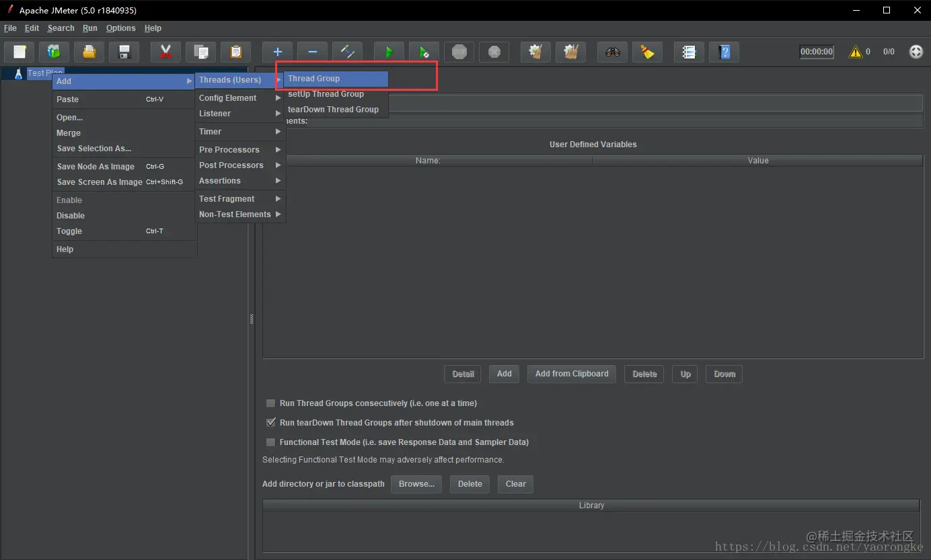931x560 pixels.
Task: Choose setUp Thread Group
Action: (336, 94)
